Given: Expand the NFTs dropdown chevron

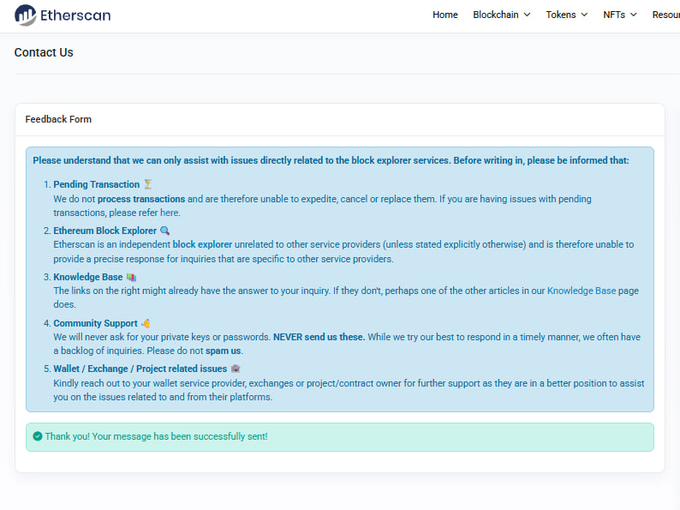Looking at the screenshot, I should click(633, 15).
